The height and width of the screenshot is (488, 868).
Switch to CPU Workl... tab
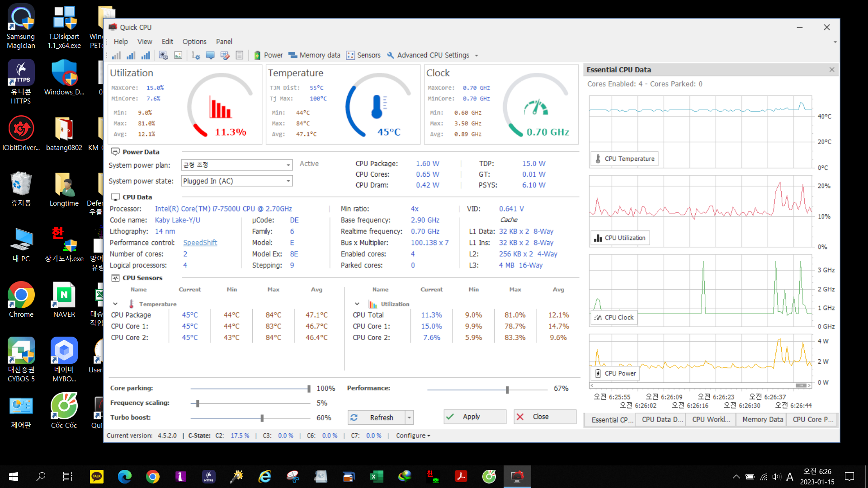tap(711, 420)
